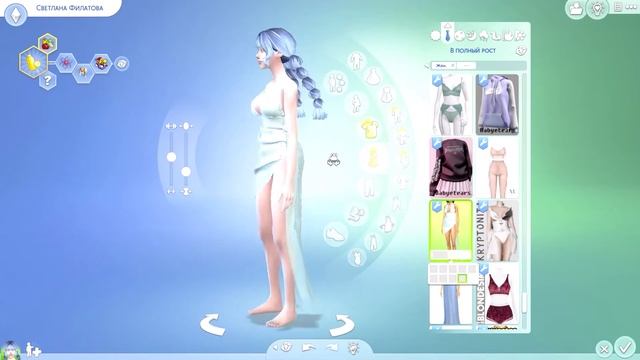Choose the purple hoodie thumbnail
The image size is (640, 360).
497,104
